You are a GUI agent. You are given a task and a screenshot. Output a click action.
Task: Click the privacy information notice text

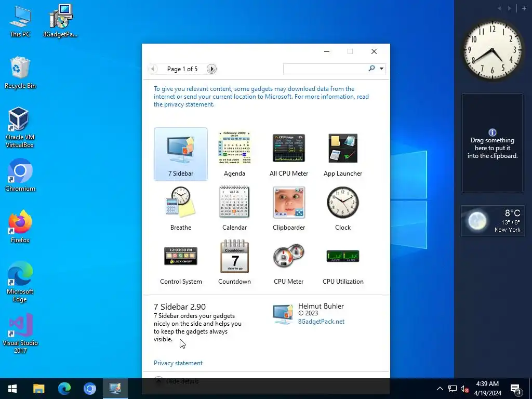261,97
